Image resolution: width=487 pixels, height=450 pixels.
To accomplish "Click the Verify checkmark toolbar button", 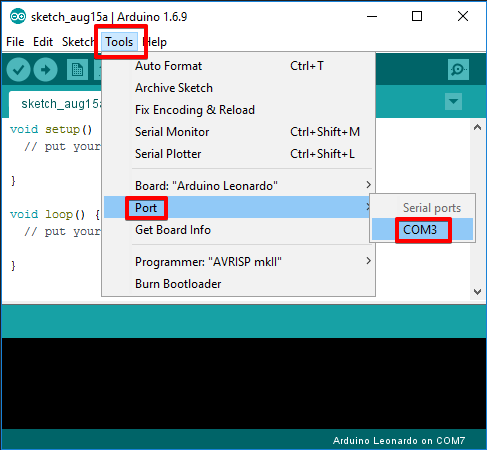I will (18, 70).
